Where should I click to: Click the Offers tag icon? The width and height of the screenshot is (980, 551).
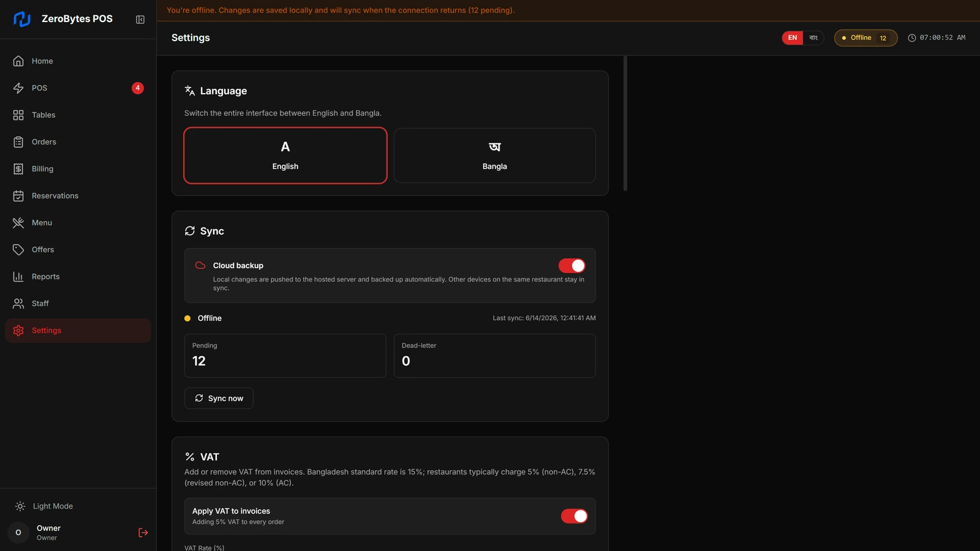[18, 250]
